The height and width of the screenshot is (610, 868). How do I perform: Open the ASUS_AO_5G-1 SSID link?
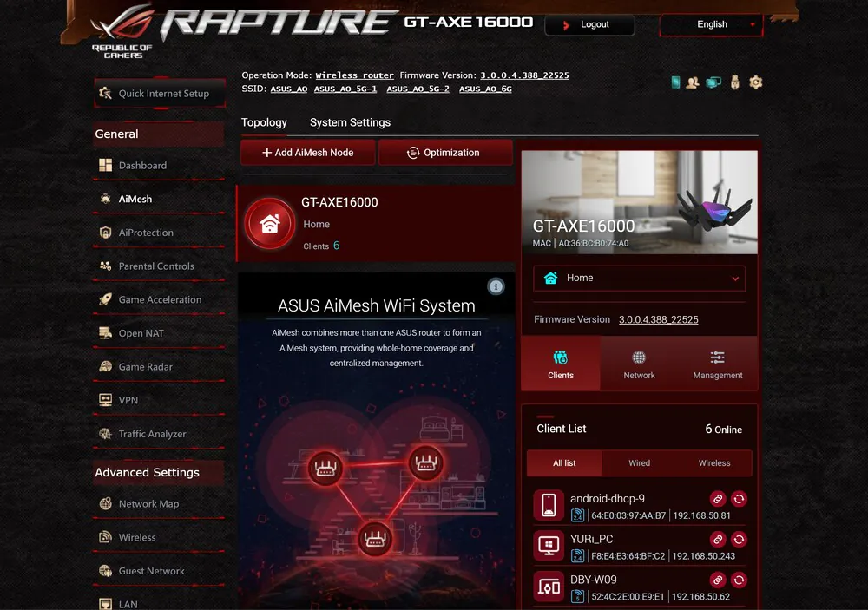pos(345,89)
